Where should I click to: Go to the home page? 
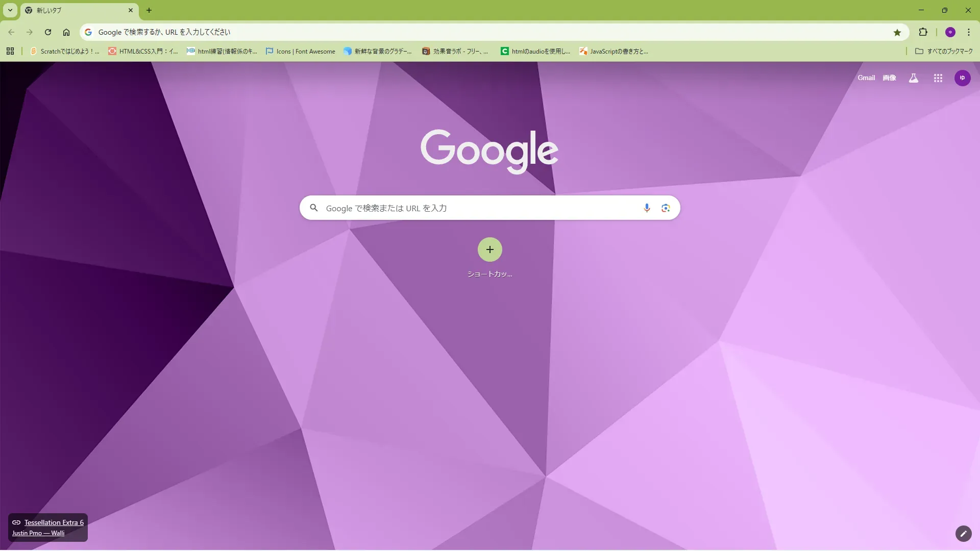pyautogui.click(x=66, y=32)
